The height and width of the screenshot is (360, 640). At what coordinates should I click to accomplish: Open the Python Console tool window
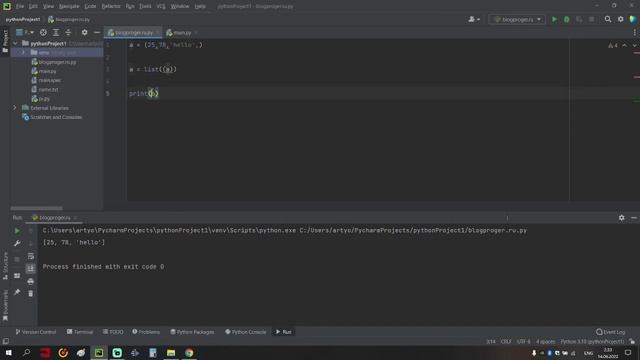coord(245,332)
